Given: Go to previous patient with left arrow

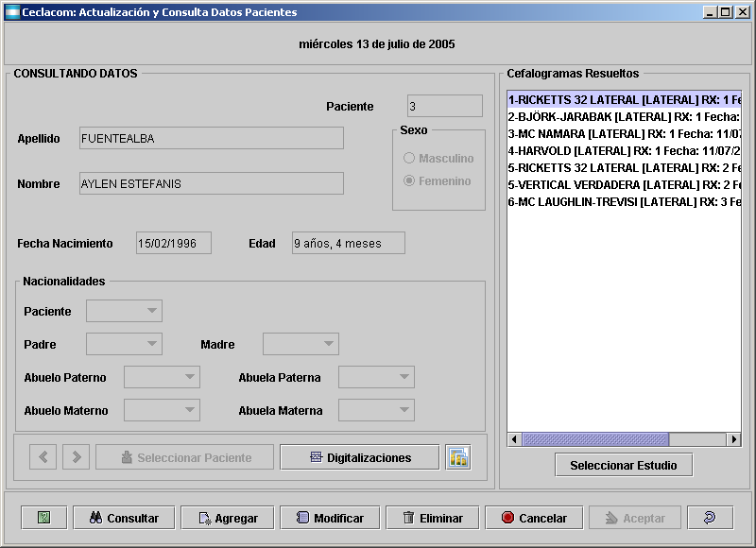Looking at the screenshot, I should click(x=43, y=457).
